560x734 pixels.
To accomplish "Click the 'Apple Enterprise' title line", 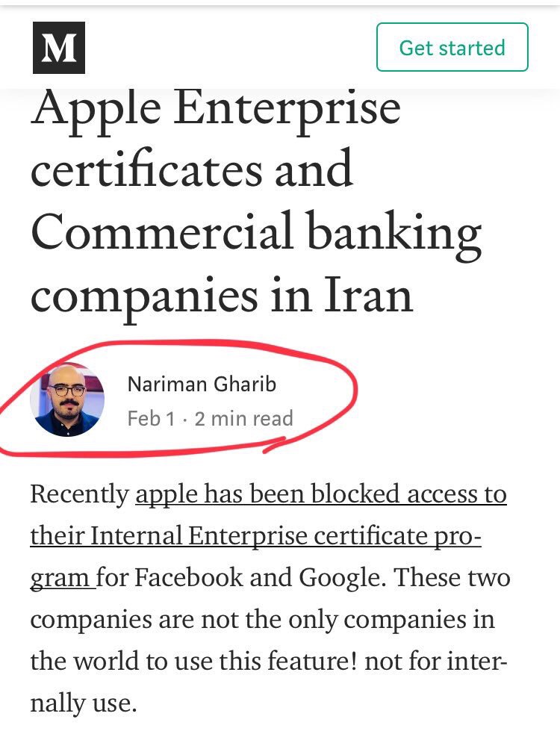I will [x=216, y=107].
